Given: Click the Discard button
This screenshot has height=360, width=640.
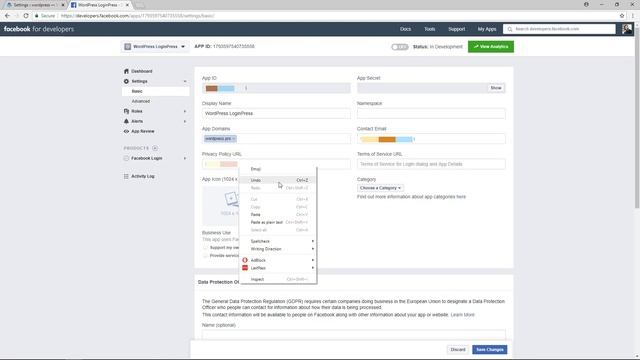Looking at the screenshot, I should coord(458,350).
